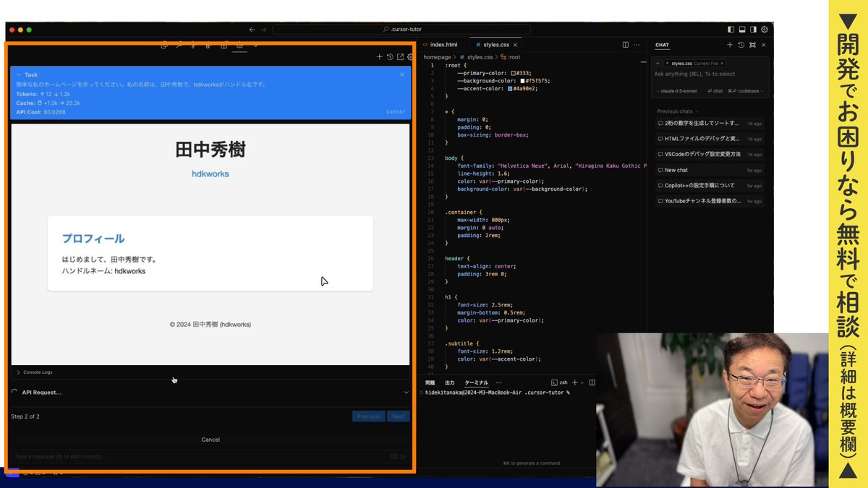The image size is (868, 488).
Task: Collapse the Task header chevron
Action: click(x=19, y=74)
